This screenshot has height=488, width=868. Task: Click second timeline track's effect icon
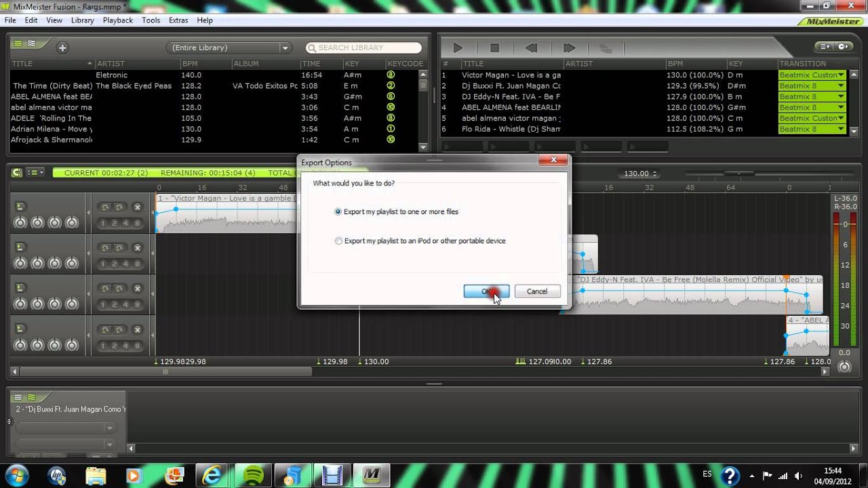[20, 247]
